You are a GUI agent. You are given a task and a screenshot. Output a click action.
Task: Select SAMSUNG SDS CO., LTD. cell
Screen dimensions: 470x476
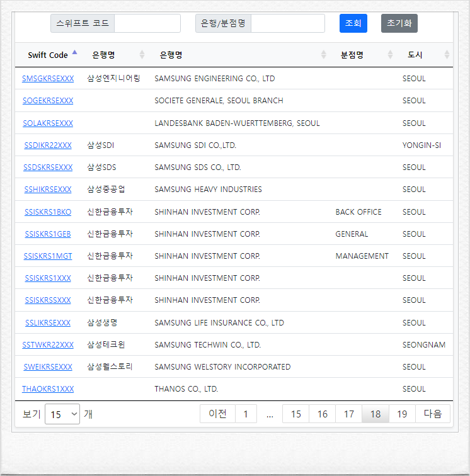tap(198, 167)
